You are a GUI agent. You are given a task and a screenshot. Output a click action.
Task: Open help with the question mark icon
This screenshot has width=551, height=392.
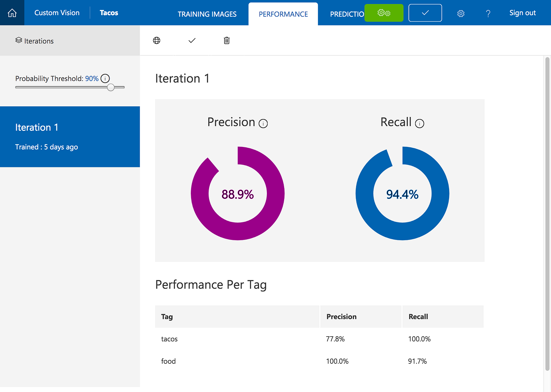[488, 13]
